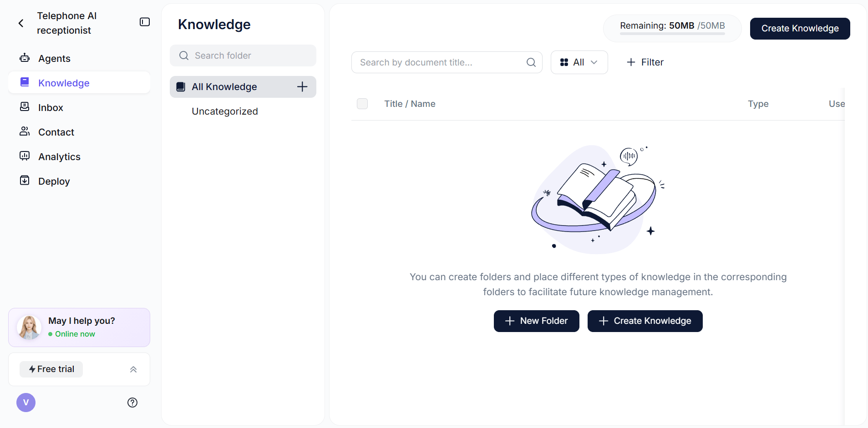Image resolution: width=868 pixels, height=428 pixels.
Task: Select the Knowledge book icon in sidebar
Action: (x=24, y=82)
